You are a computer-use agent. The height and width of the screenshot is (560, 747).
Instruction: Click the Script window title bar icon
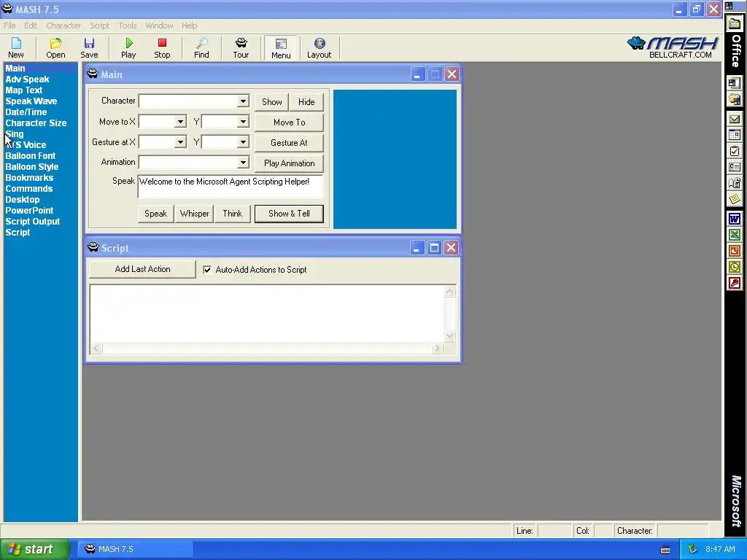pos(93,247)
